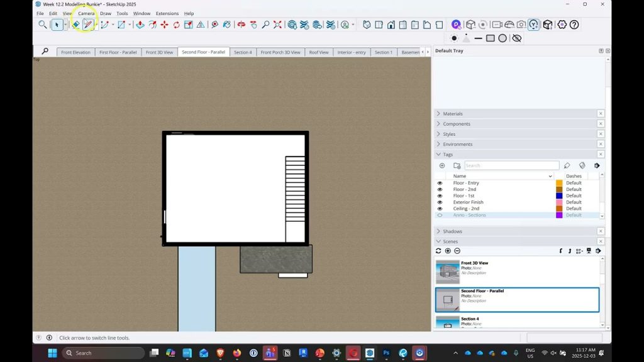Image resolution: width=644 pixels, height=362 pixels.
Task: Switch to Top standard view icon
Action: (379, 25)
